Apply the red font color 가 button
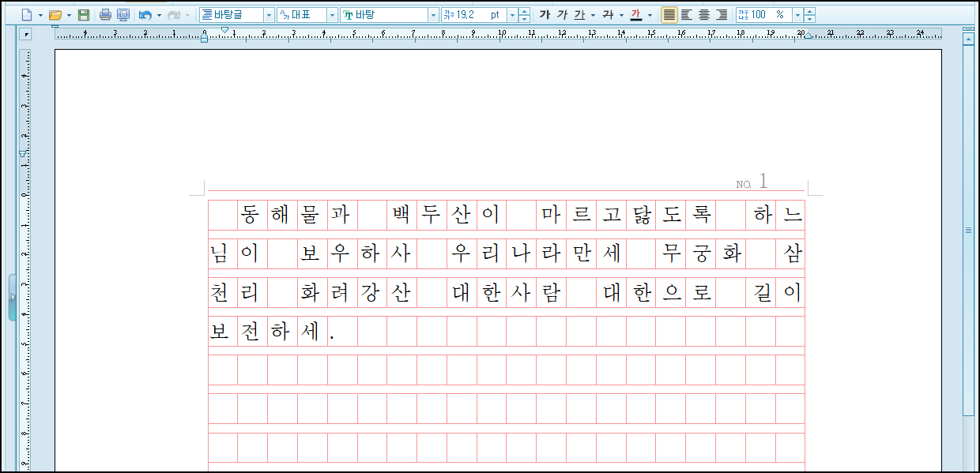Screen dimensions: 980x473 click(636, 15)
